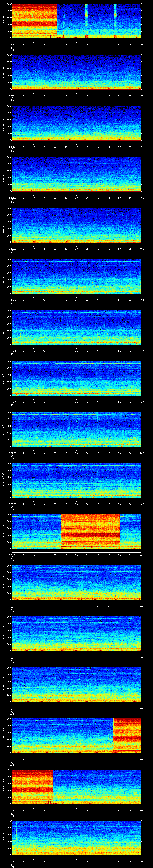Click the "15:21:00" start time label
This screenshot has width=153, height=868.
click(x=12, y=402)
